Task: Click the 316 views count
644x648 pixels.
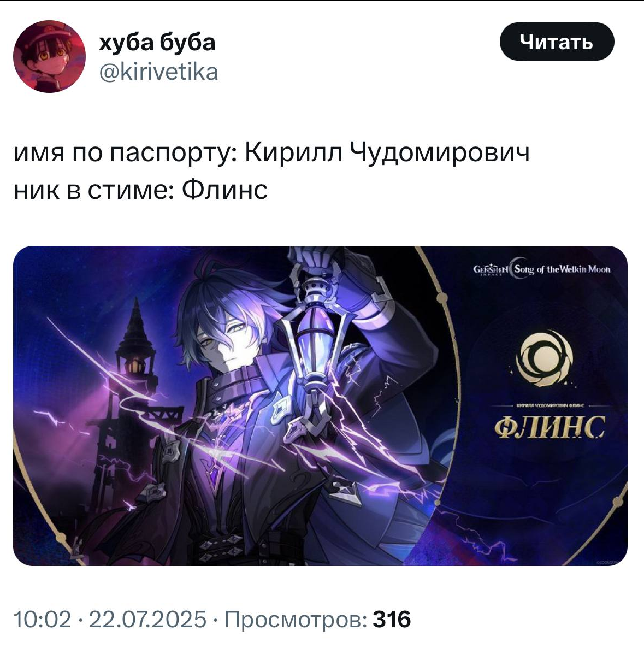Action: click(x=392, y=619)
